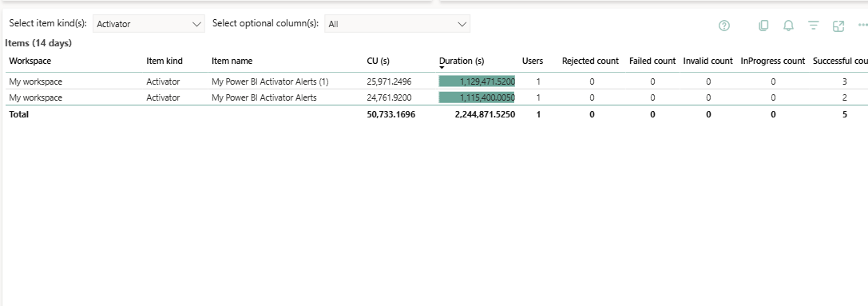
Task: Click CU value 24,761.9200
Action: point(389,97)
